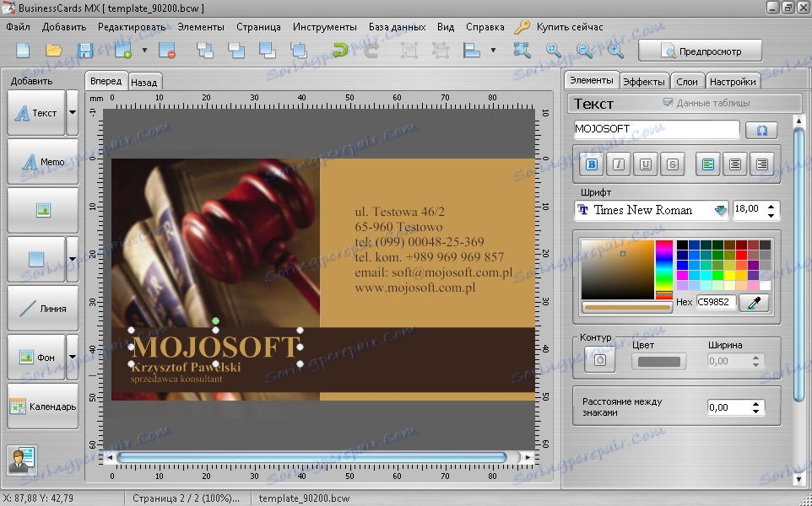812x506 pixels.
Task: Open file using the folder icon
Action: tap(54, 51)
